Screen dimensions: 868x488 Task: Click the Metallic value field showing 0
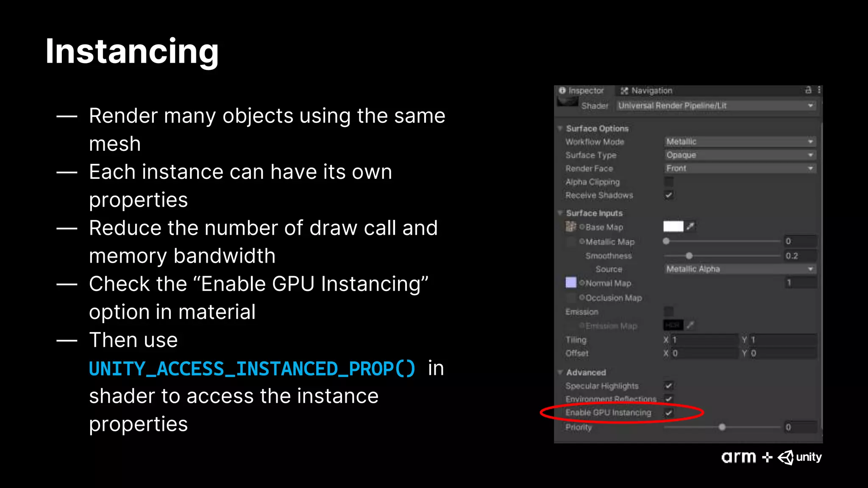click(x=800, y=241)
